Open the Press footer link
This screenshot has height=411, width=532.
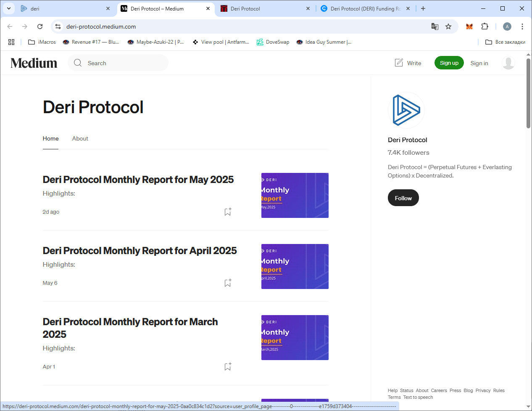click(x=455, y=390)
